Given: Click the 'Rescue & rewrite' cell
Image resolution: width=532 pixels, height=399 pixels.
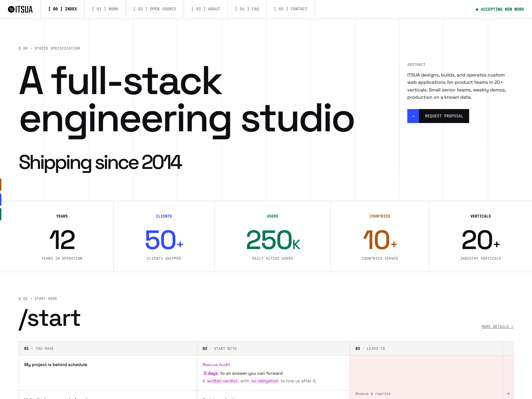Looking at the screenshot, I should tap(426, 377).
